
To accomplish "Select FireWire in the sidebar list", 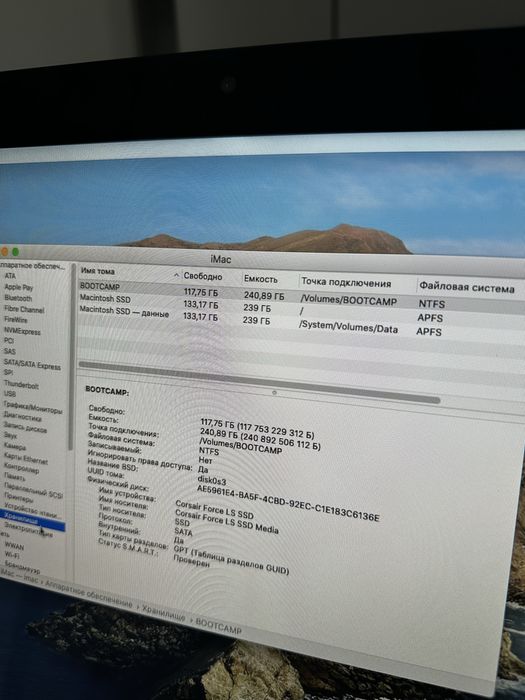I will [x=16, y=320].
